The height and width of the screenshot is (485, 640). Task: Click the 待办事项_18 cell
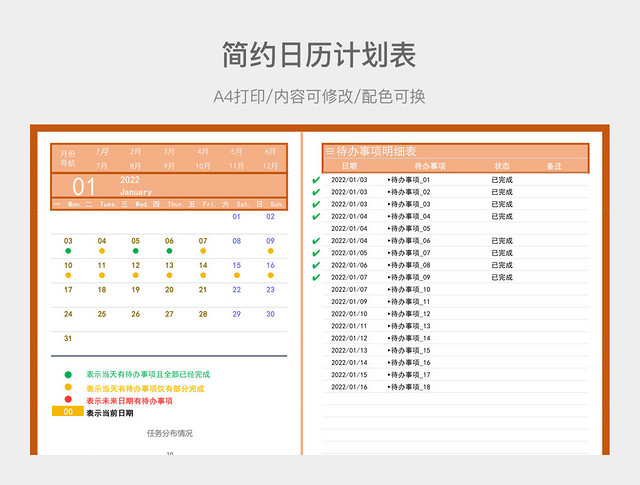click(409, 387)
